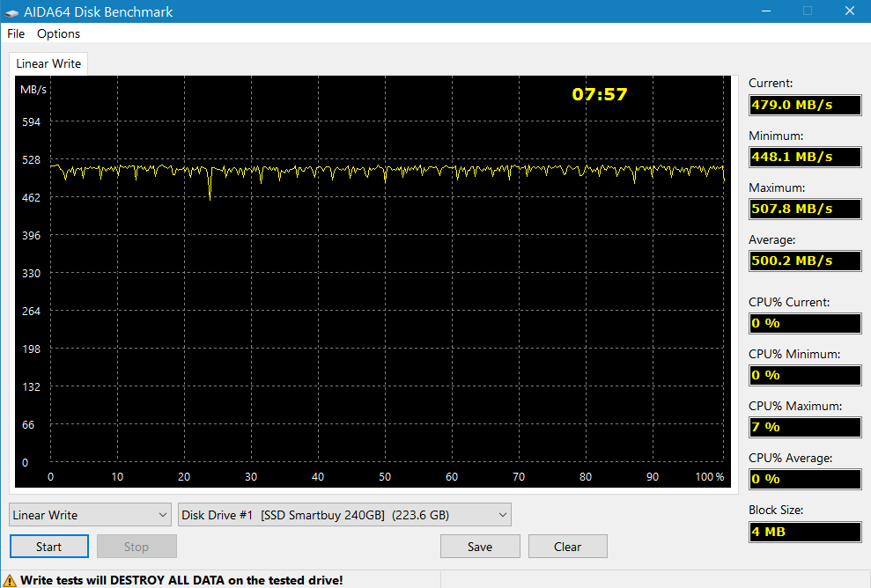This screenshot has width=871, height=588.
Task: Click the Block Size label
Action: pos(776,510)
